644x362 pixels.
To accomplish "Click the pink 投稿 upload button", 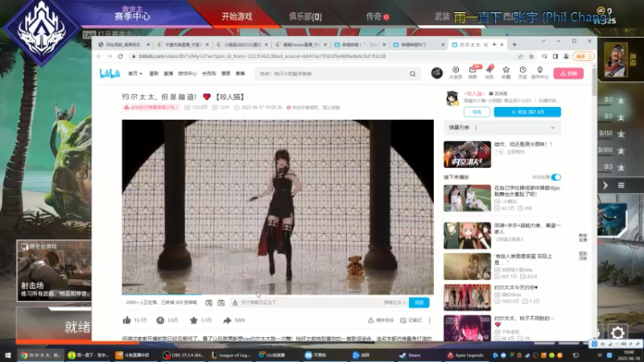I will point(568,73).
